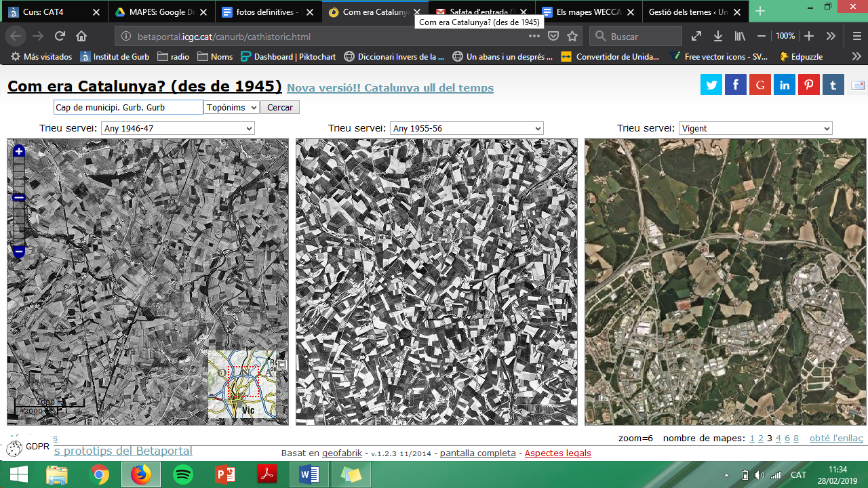Screen dimensions: 868x488
Task: Click the bottom zoom-out minus button
Action: pyautogui.click(x=19, y=252)
